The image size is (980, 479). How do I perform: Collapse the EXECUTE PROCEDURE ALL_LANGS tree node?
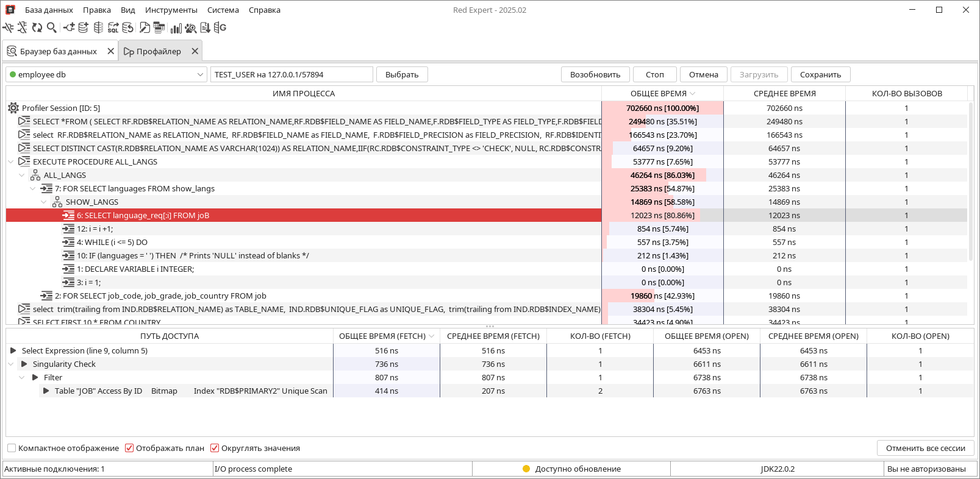[11, 162]
